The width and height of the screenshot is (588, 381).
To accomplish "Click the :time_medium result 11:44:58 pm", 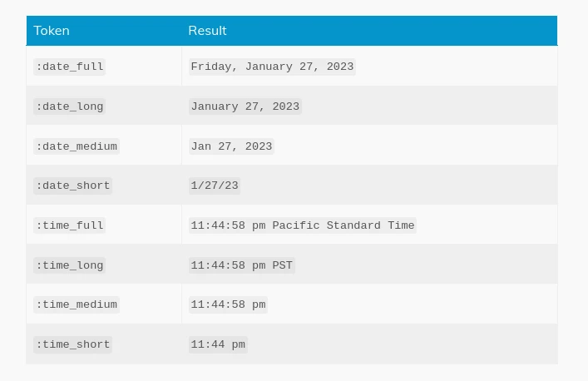I will click(228, 304).
